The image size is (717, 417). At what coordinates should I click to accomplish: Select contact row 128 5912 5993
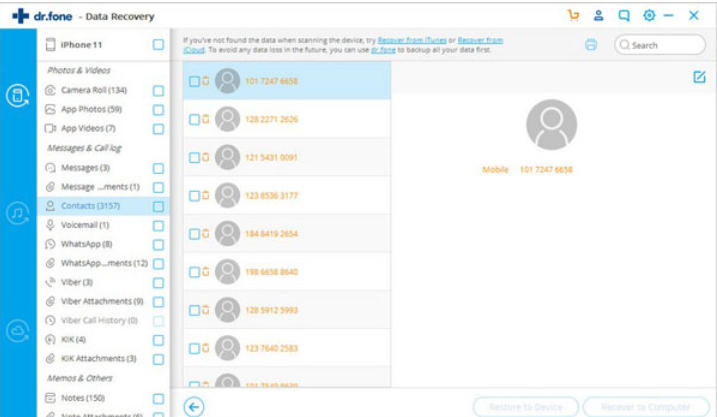pos(287,310)
